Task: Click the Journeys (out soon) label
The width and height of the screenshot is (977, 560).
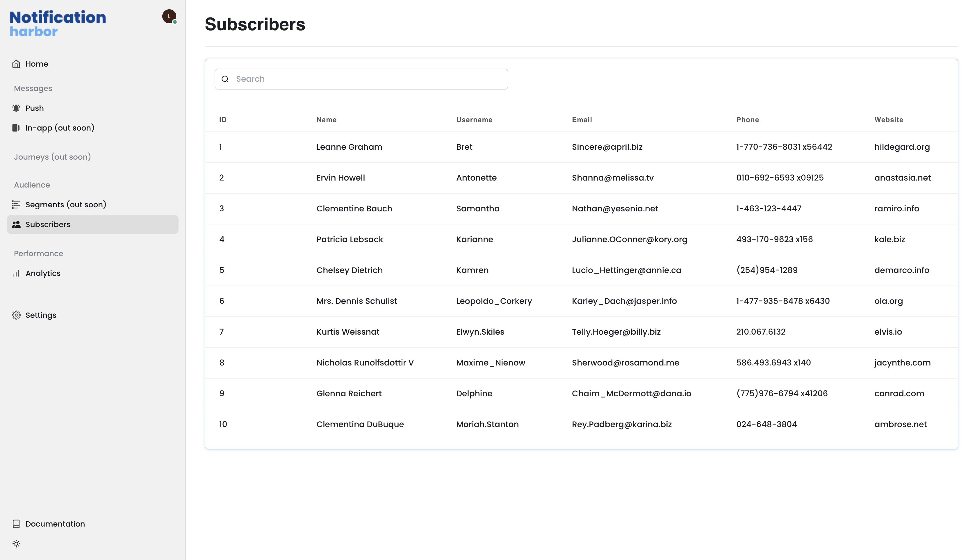Action: [52, 157]
